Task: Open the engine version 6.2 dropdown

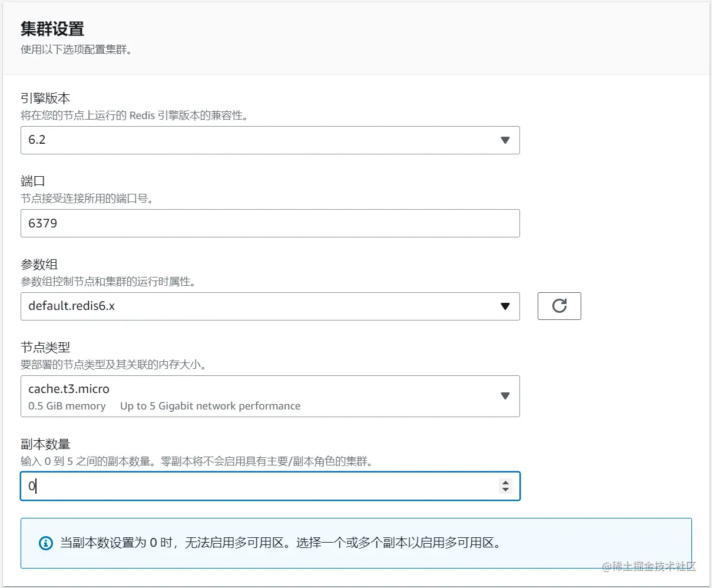Action: pyautogui.click(x=270, y=140)
